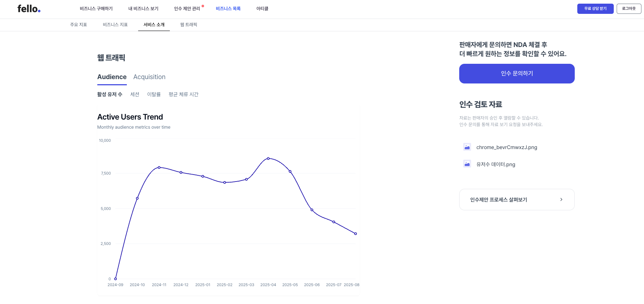Switch to the Acquisition tab
Viewport: 644px width, 304px height.
point(149,77)
